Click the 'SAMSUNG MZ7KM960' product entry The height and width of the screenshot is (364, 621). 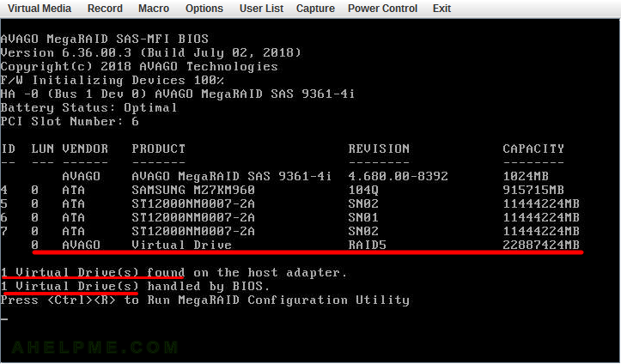coord(193,190)
